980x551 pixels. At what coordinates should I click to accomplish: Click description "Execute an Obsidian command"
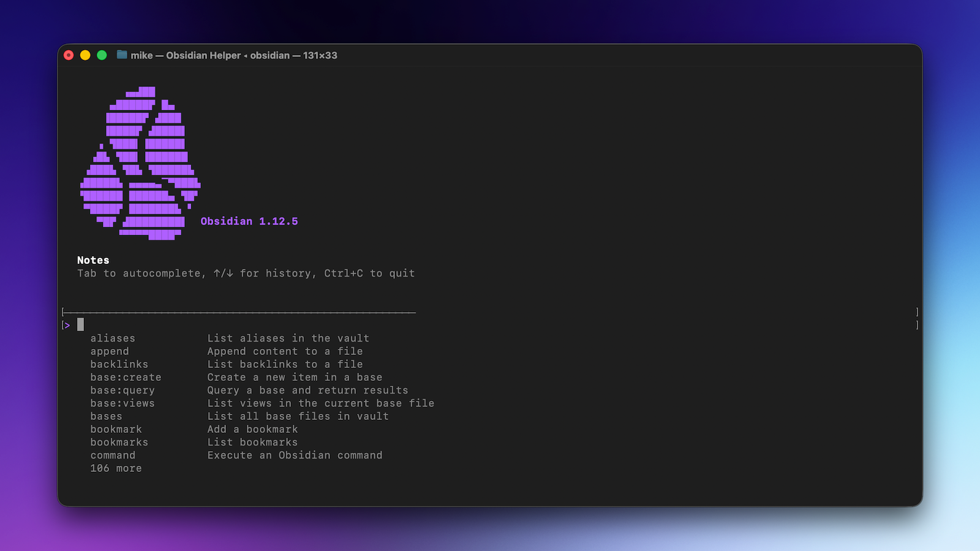click(295, 455)
